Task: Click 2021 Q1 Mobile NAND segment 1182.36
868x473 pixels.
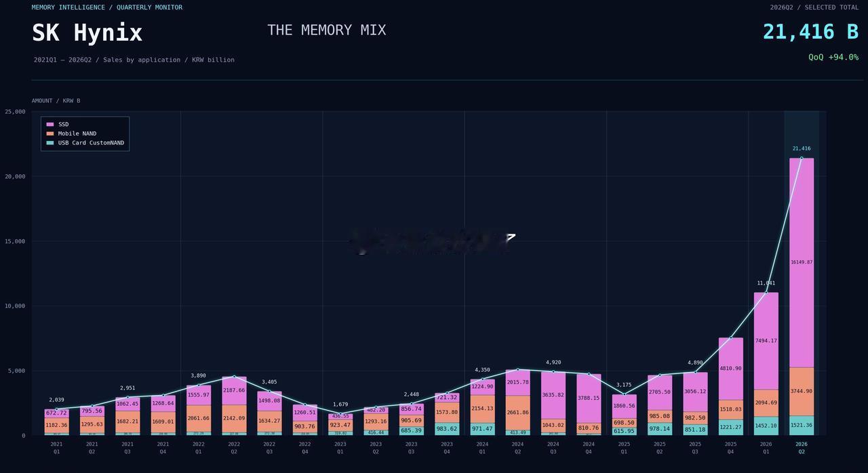Action: pos(56,426)
